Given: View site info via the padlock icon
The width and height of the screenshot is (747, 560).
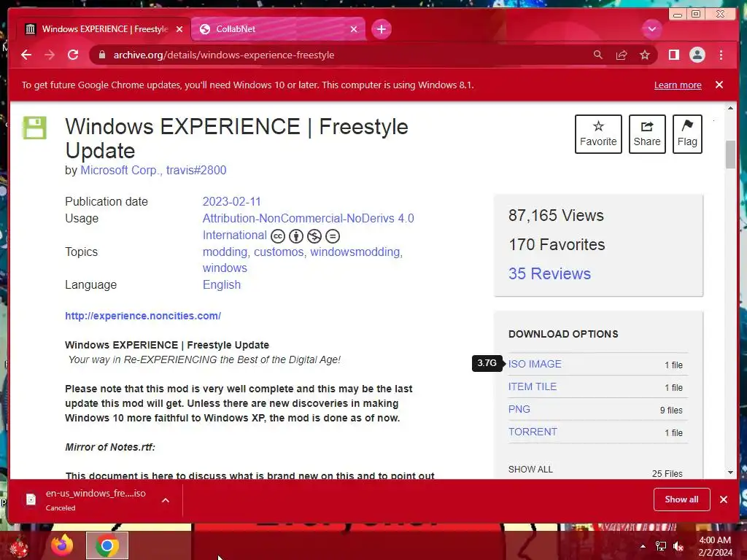Looking at the screenshot, I should tap(101, 55).
